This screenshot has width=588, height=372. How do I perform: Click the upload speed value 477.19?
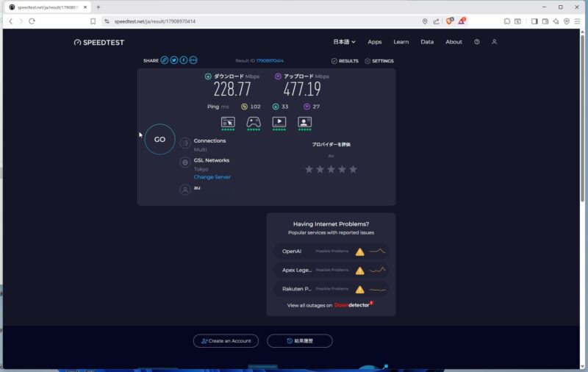click(x=302, y=89)
